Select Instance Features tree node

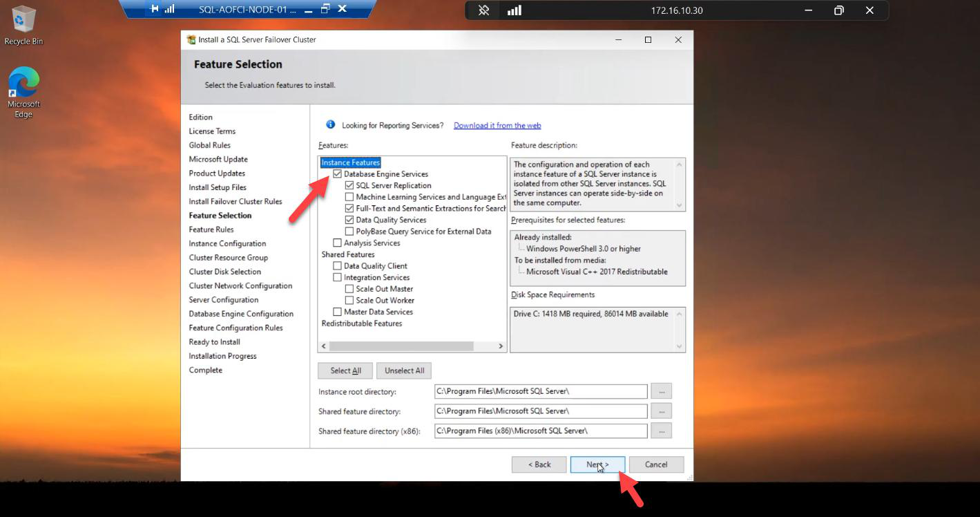pos(351,162)
